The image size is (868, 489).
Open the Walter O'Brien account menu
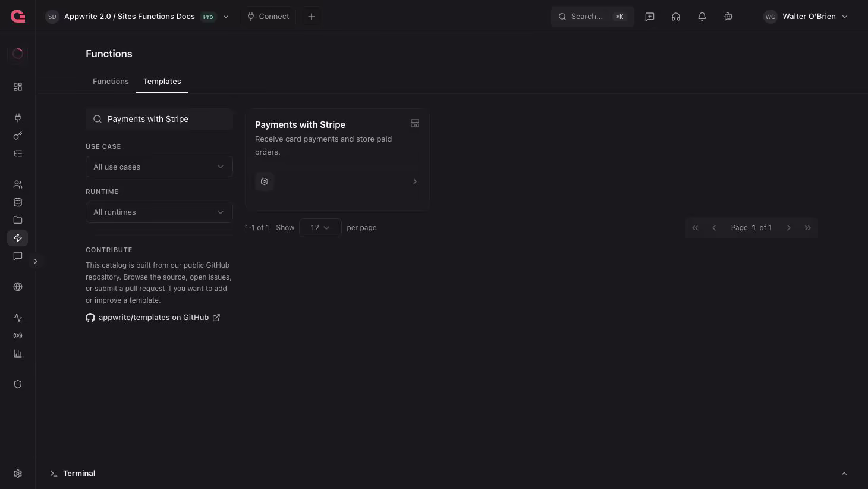[806, 17]
